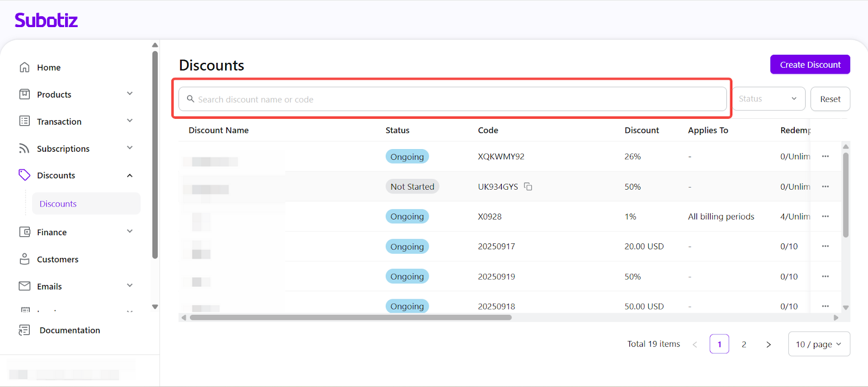Open the Transaction menu item

click(x=59, y=121)
